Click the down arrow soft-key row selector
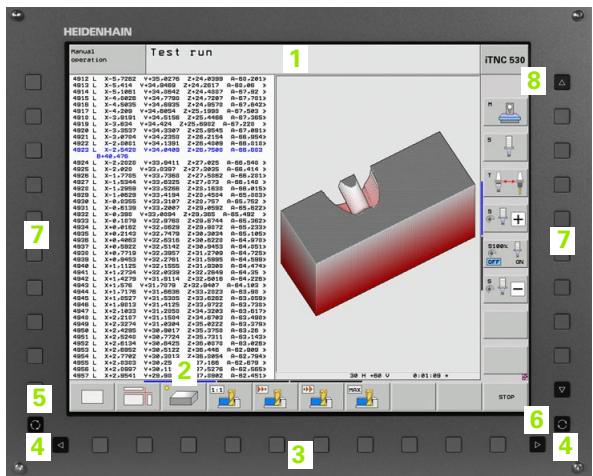 coord(562,389)
